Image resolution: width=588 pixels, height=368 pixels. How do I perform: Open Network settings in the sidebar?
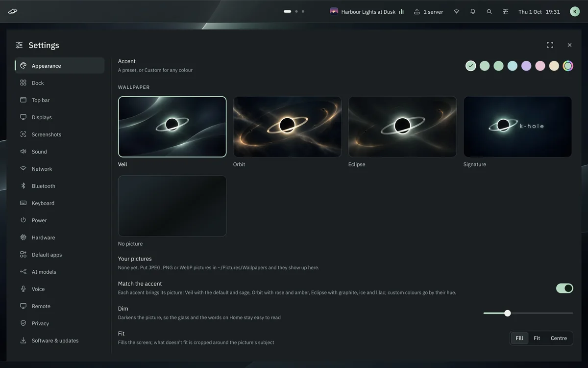[x=59, y=169]
